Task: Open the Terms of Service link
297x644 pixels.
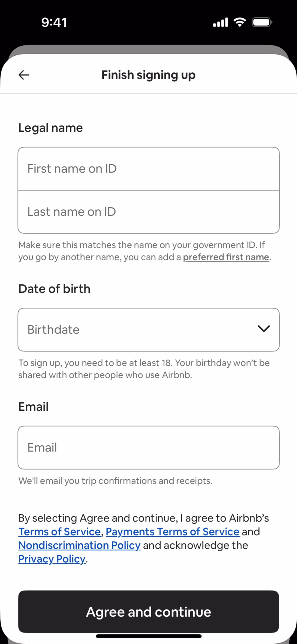Action: click(x=59, y=532)
